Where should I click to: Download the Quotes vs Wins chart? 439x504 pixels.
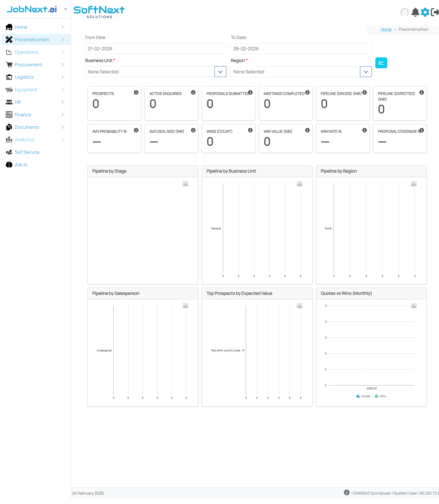[414, 306]
